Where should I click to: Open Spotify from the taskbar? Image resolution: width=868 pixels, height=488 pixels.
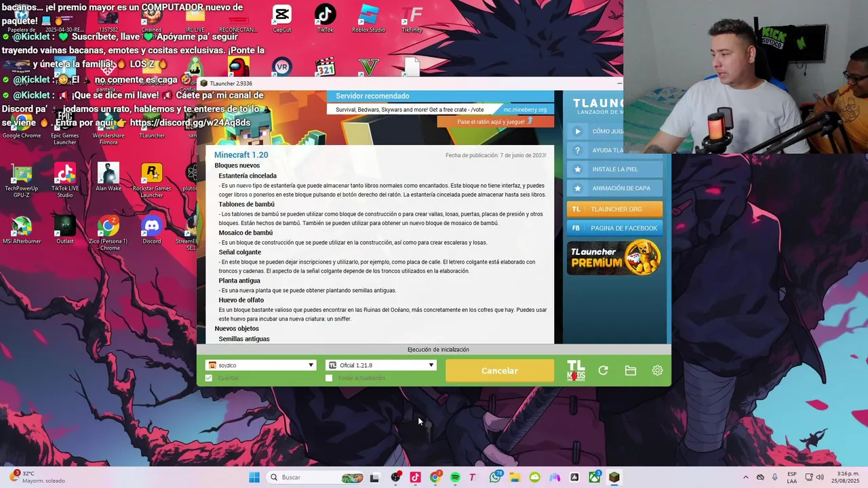pyautogui.click(x=455, y=477)
